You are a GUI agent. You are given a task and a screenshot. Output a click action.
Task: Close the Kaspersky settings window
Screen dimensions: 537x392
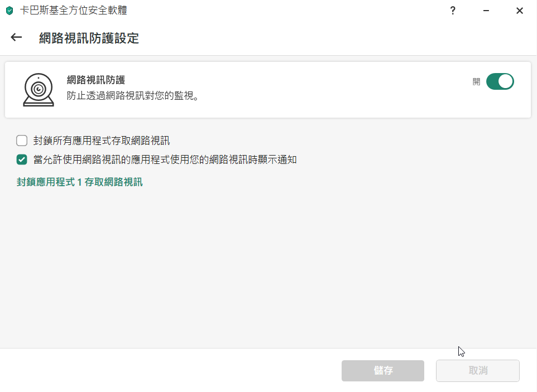pos(519,11)
